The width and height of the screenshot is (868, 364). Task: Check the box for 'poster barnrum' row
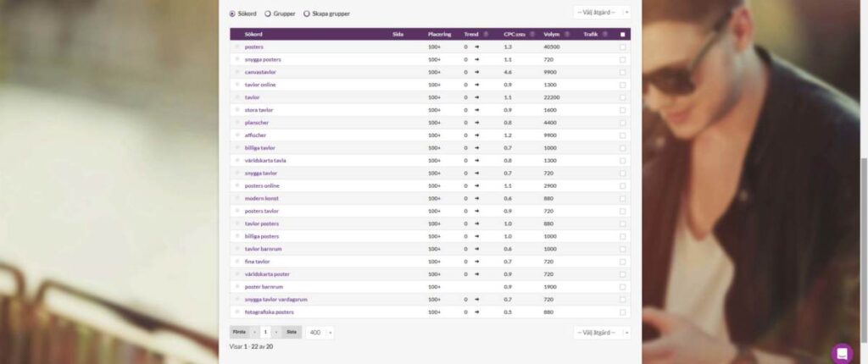tap(623, 287)
